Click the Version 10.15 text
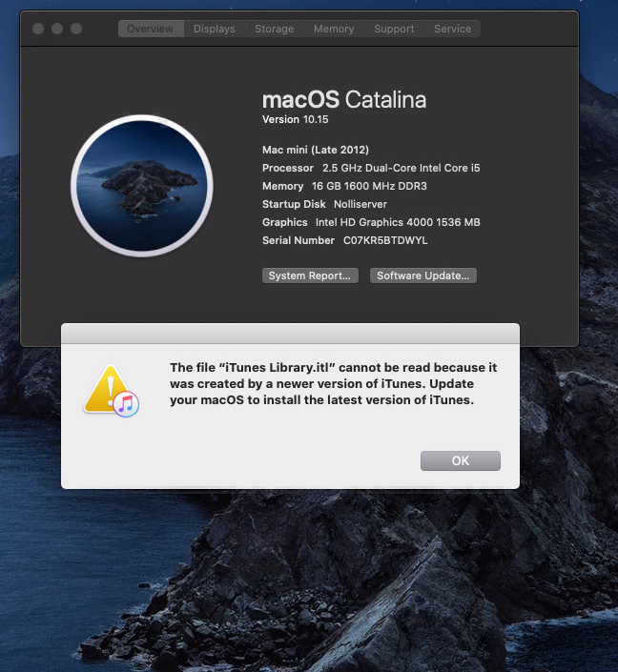The width and height of the screenshot is (618, 672). pos(295,119)
